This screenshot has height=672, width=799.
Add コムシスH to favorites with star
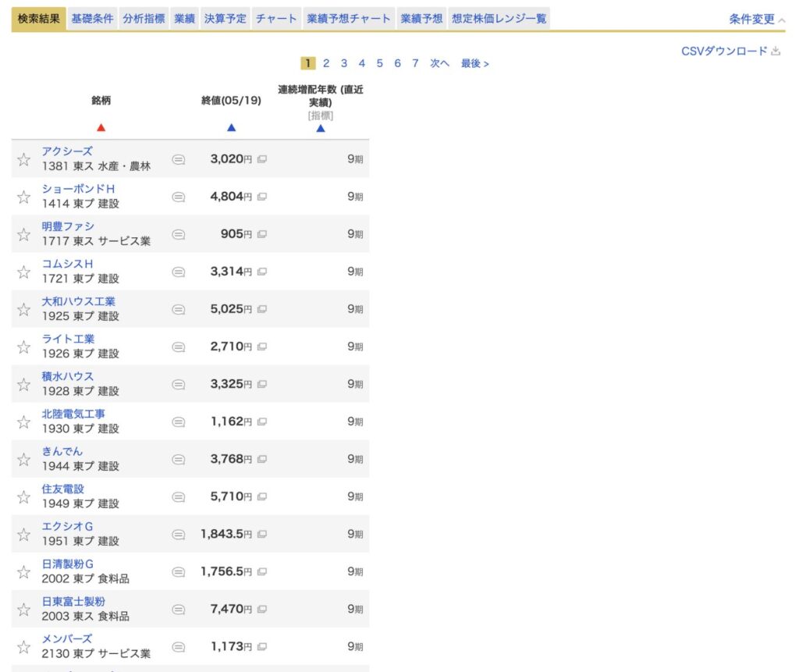(23, 272)
